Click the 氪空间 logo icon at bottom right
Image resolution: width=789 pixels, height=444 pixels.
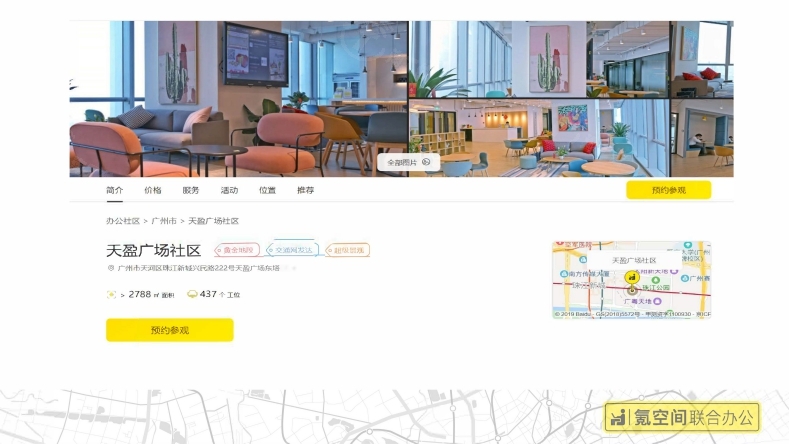pos(618,417)
